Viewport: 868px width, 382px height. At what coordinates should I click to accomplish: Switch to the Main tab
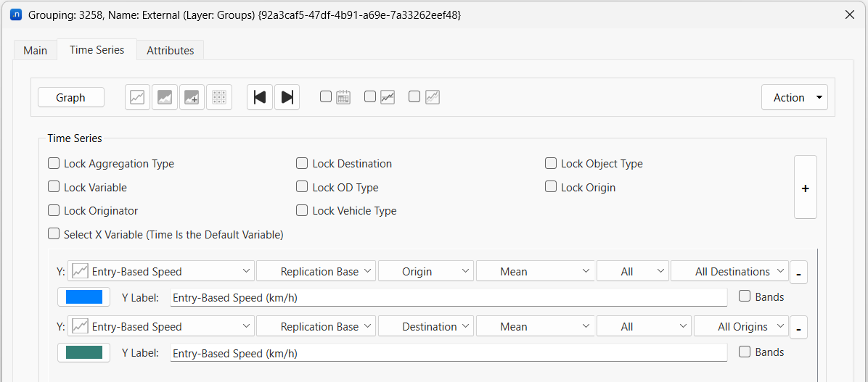point(35,50)
